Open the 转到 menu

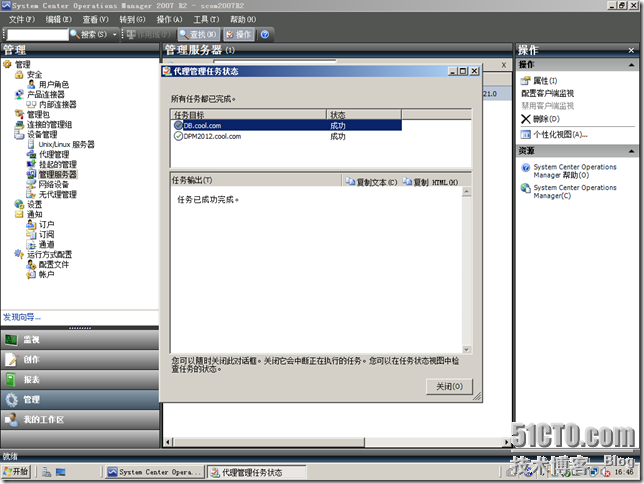click(x=132, y=19)
